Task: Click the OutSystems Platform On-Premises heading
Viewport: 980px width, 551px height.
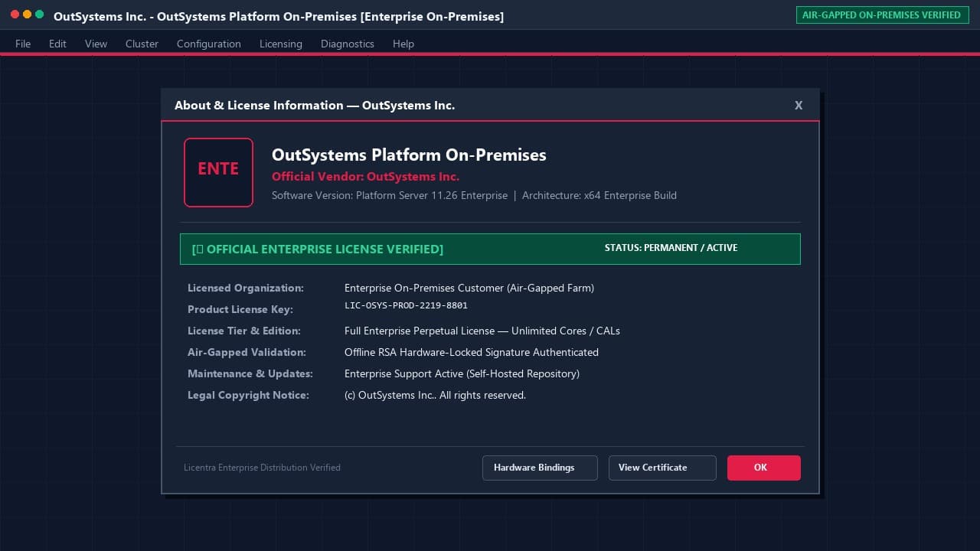Action: pyautogui.click(x=409, y=155)
